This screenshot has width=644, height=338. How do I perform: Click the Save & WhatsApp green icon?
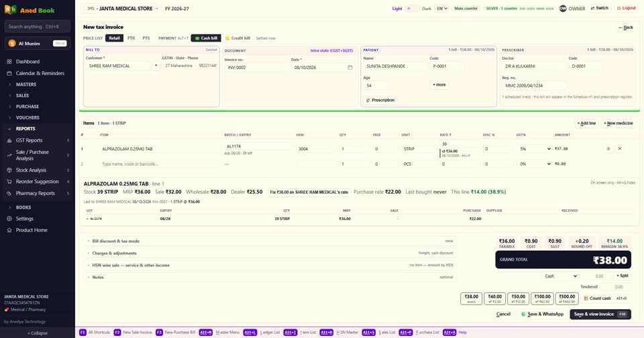click(x=523, y=314)
